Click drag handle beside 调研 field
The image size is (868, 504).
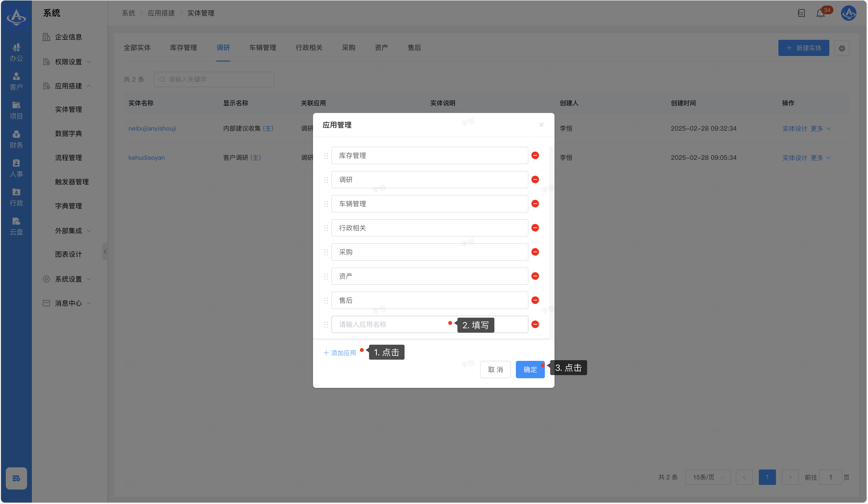point(326,180)
